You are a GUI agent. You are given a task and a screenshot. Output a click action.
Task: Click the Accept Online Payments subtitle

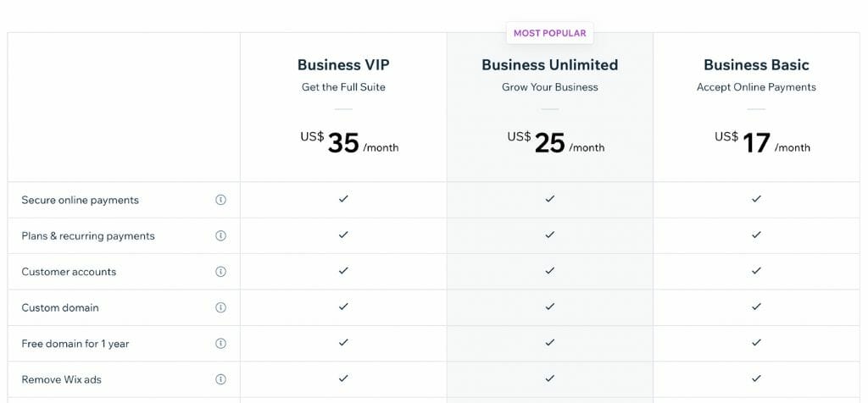coord(756,87)
